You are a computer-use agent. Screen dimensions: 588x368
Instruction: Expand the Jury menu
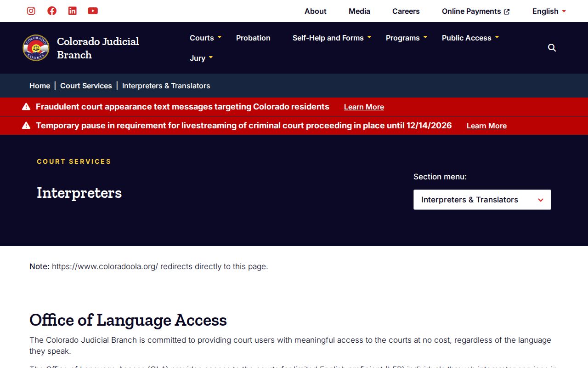tap(201, 58)
